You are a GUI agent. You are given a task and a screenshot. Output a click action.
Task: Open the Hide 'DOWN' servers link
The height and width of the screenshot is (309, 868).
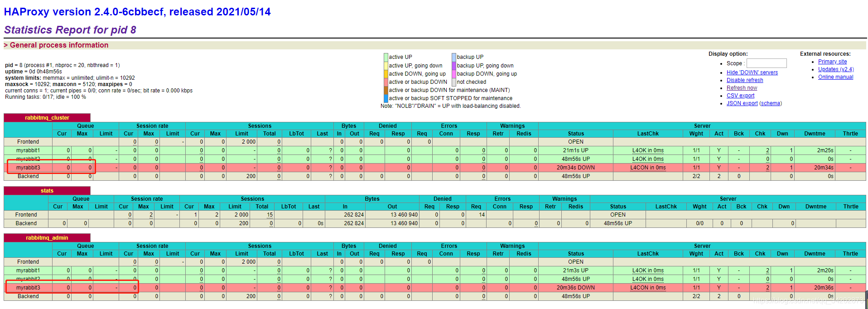point(752,72)
